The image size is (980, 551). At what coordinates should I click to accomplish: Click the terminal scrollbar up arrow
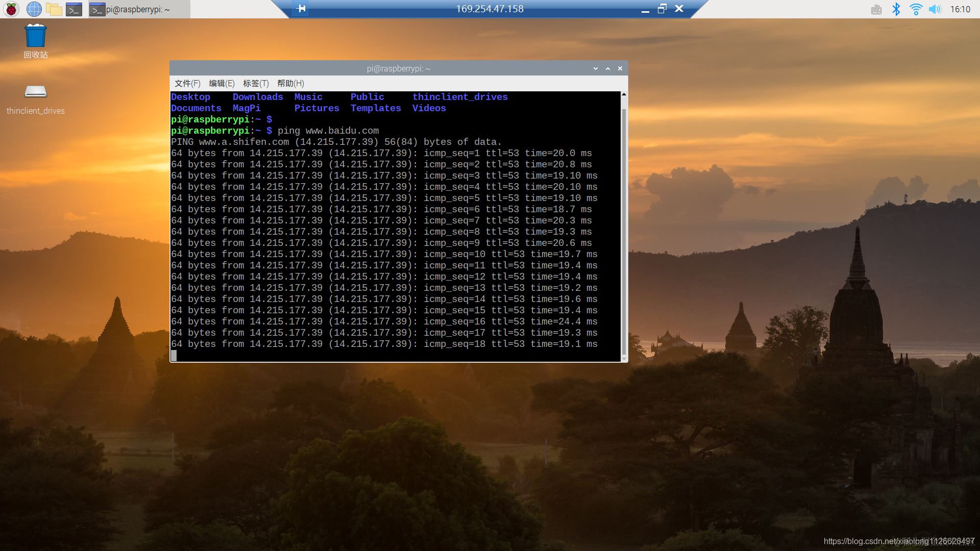tap(624, 94)
